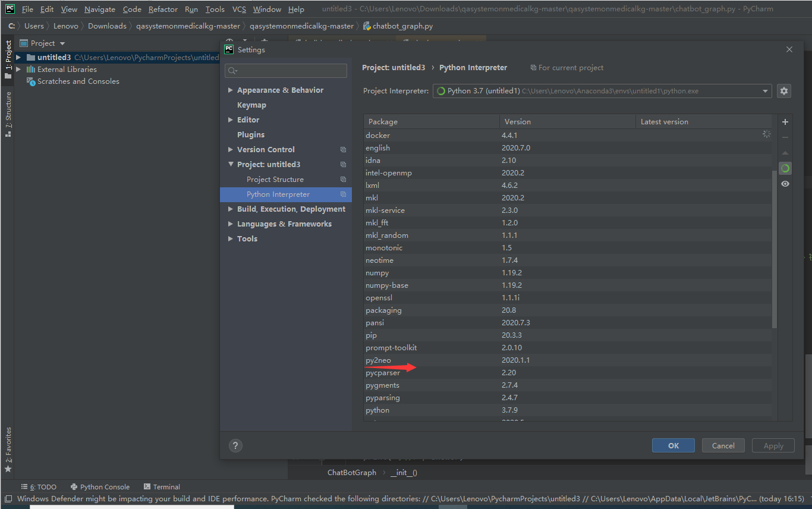Click qasystemonmedicalkg-master breadcrumb before chatbot_graph.py
Screen dimensions: 812x509
coord(301,26)
